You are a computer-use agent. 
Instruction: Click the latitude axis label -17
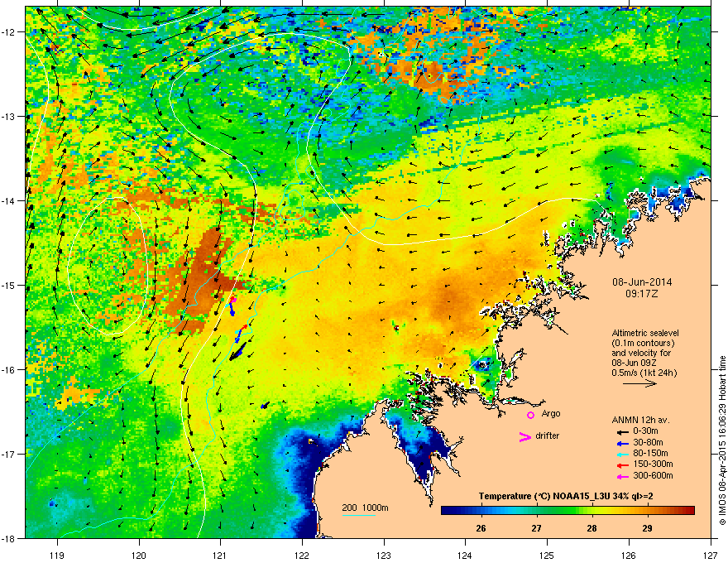(8, 454)
